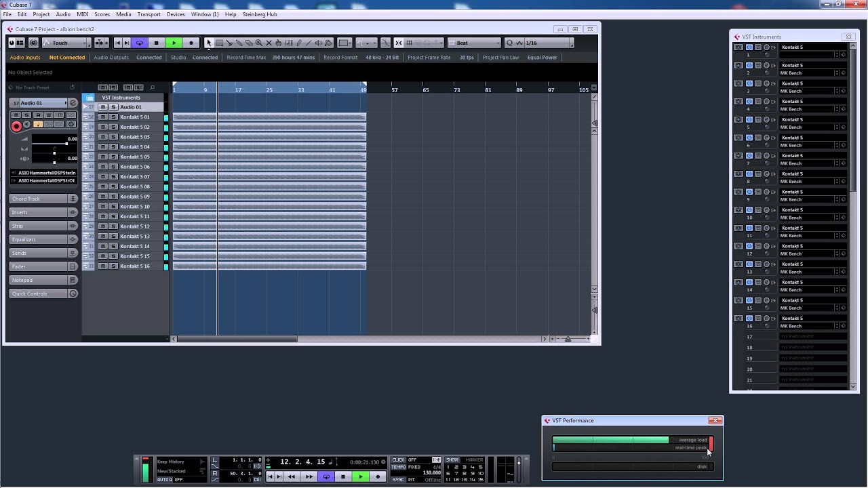
Task: Select the Mute tool in toolbar
Action: [269, 43]
